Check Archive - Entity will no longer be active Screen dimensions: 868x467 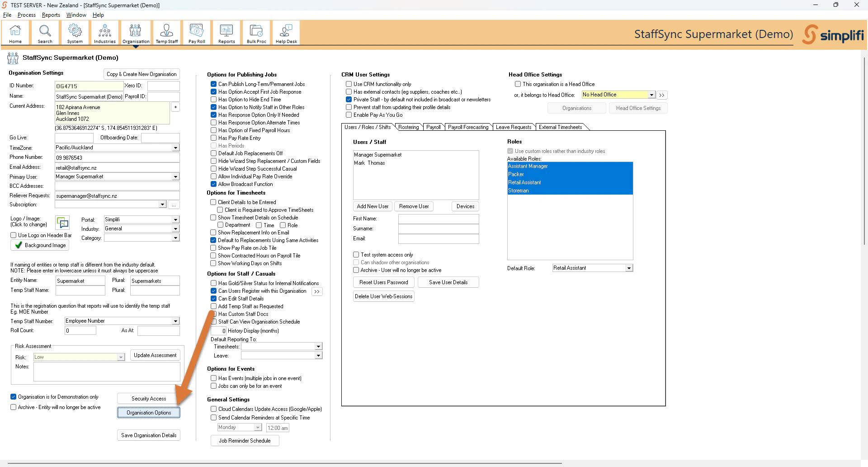[x=13, y=407]
